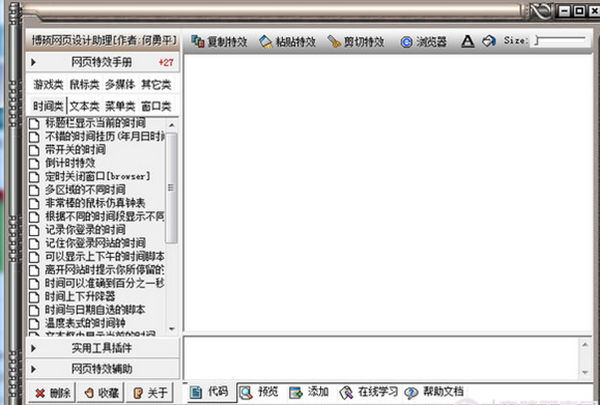Click the 代码 tab label
This screenshot has width=600, height=405.
pos(218,391)
